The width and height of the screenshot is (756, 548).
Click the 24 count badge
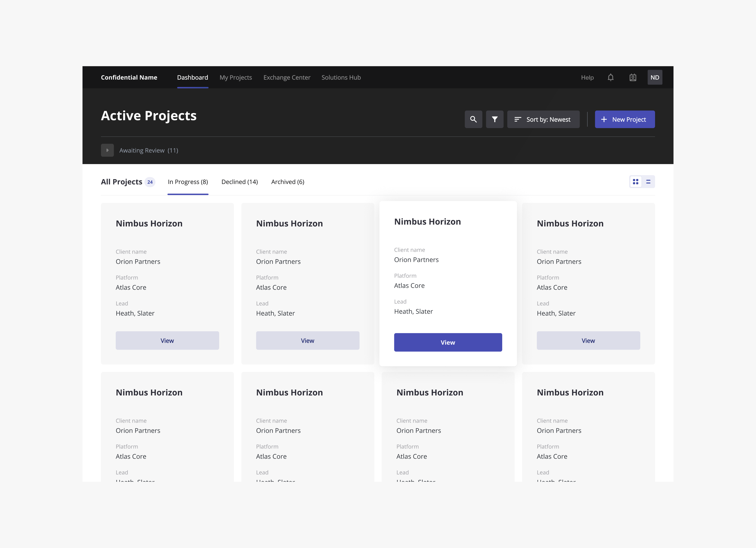pyautogui.click(x=150, y=182)
